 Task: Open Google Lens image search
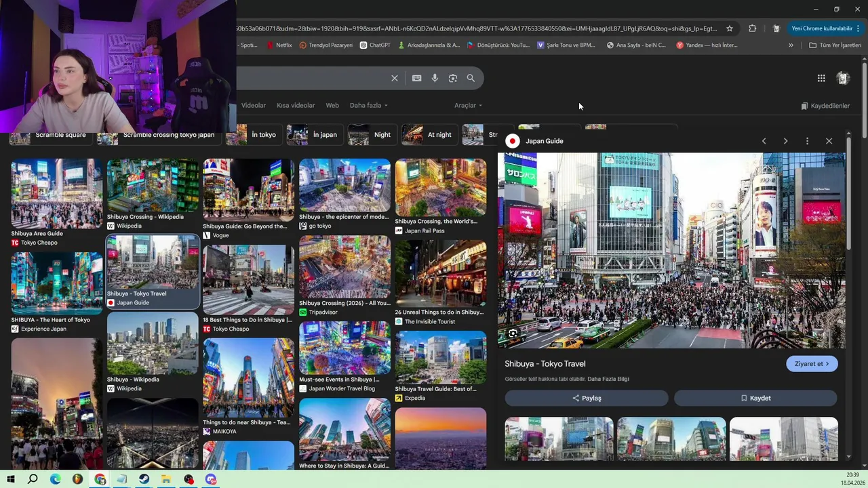point(453,78)
